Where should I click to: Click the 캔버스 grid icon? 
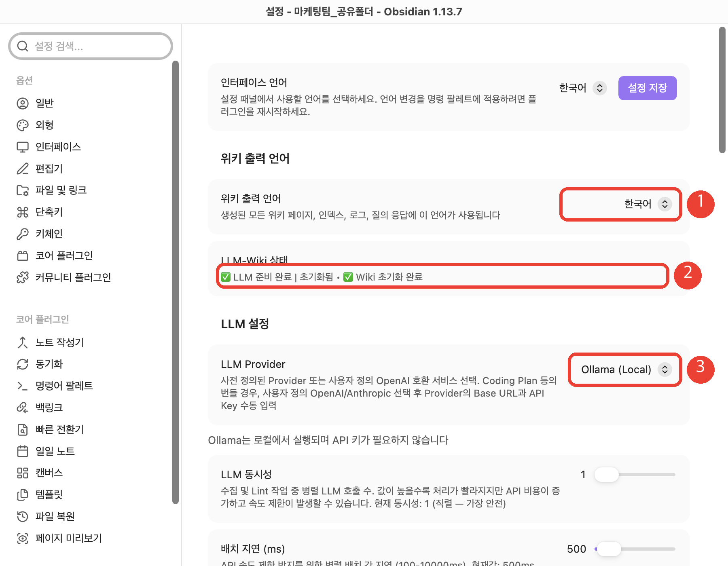(23, 473)
